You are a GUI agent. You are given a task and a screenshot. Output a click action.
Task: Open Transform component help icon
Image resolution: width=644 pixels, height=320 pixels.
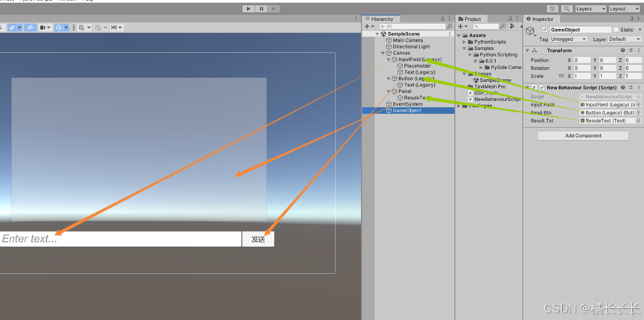(623, 51)
